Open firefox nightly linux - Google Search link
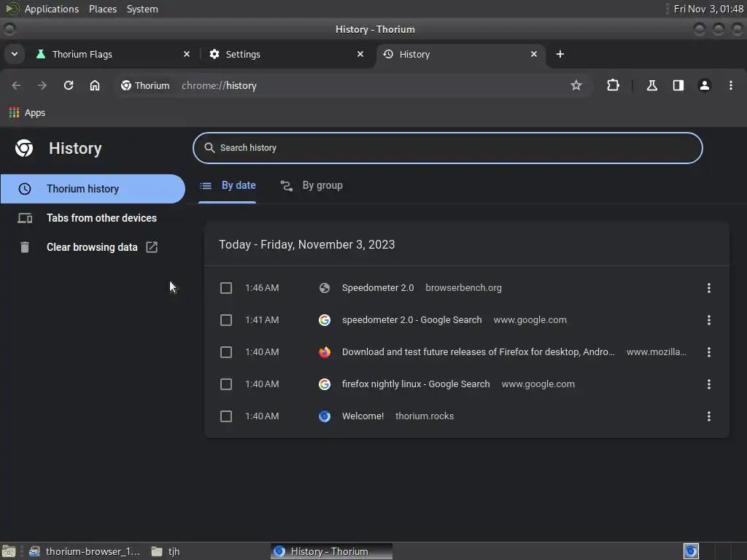 (416, 384)
